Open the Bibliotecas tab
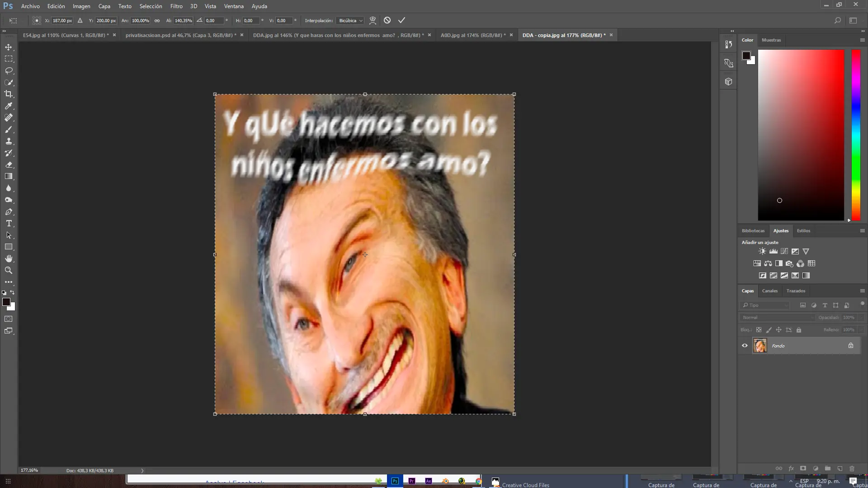Screen dimensions: 868x488 point(753,231)
